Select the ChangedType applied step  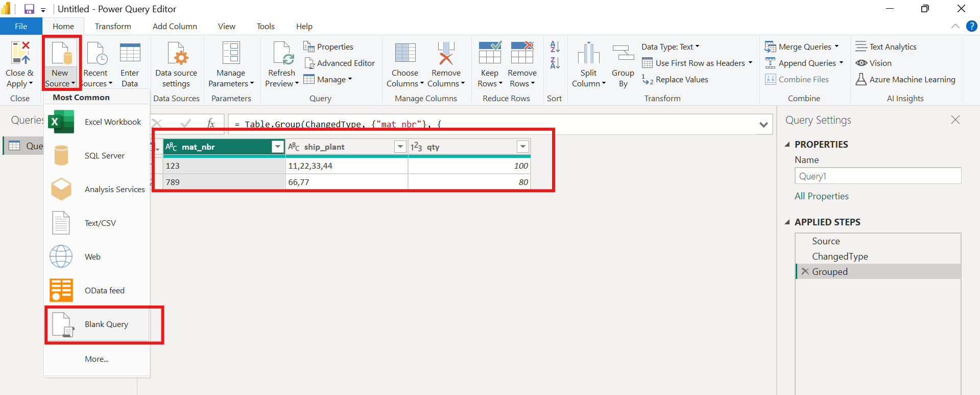[x=878, y=257]
